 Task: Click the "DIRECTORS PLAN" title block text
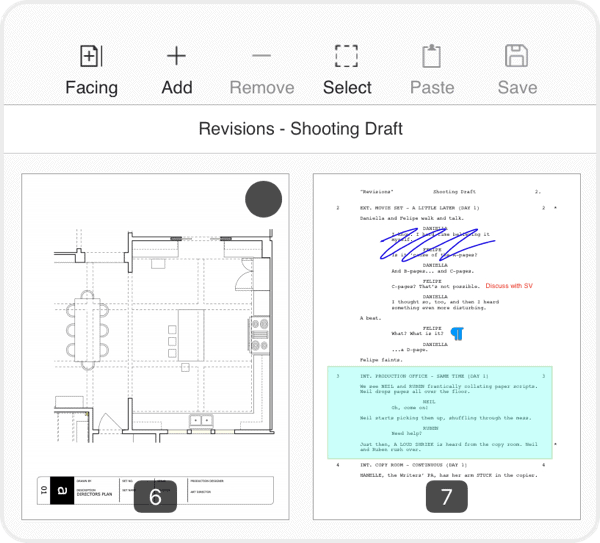coord(94,494)
